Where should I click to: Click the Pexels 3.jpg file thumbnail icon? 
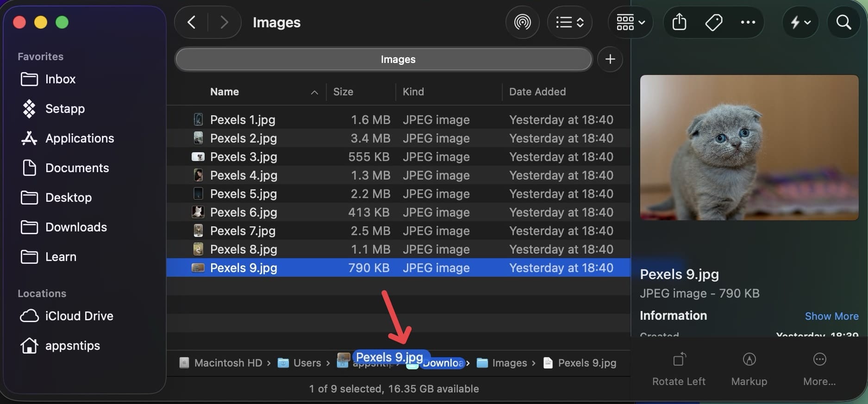pos(198,156)
